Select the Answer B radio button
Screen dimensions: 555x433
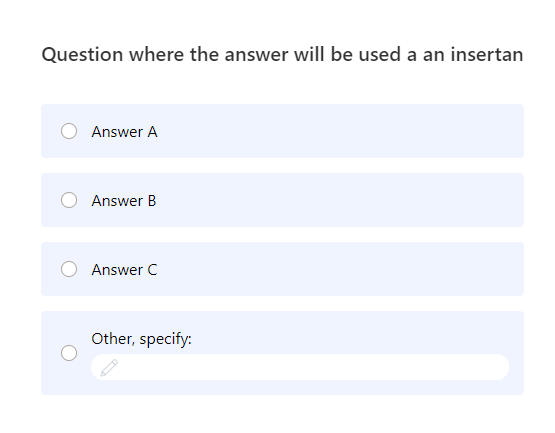click(69, 200)
